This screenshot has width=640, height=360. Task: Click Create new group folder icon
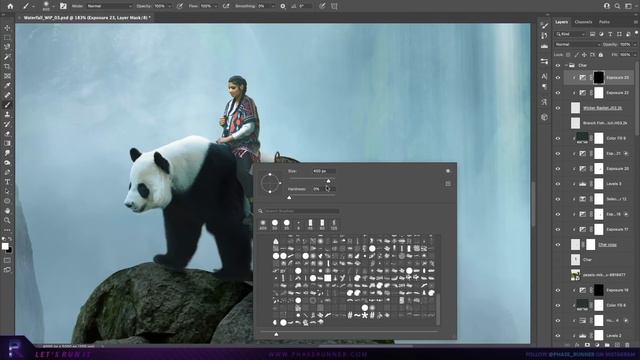[x=607, y=345]
